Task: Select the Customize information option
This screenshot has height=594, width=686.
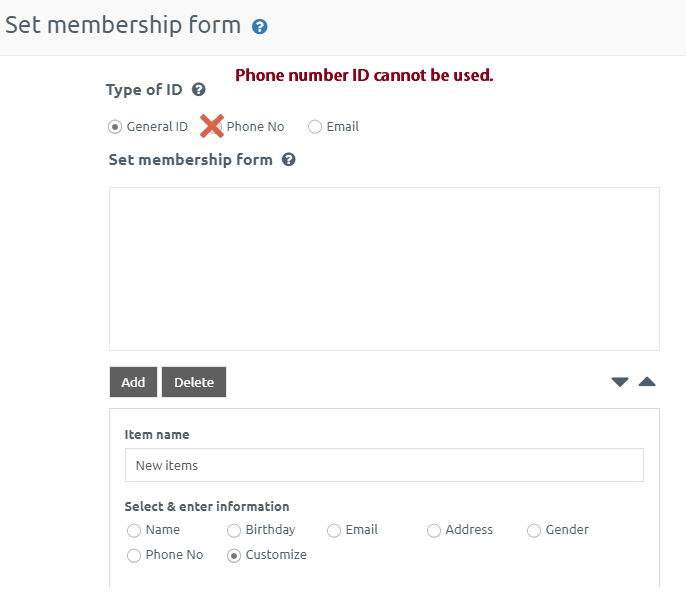Action: (234, 555)
